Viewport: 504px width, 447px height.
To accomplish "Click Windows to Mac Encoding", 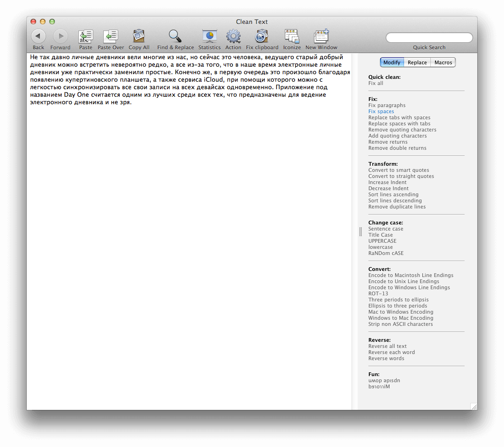I will [x=401, y=318].
